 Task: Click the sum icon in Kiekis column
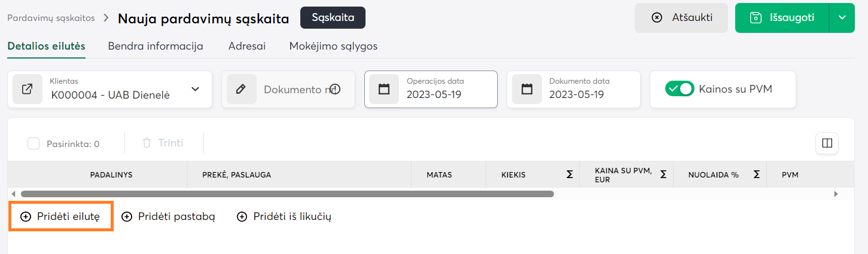[x=569, y=175]
